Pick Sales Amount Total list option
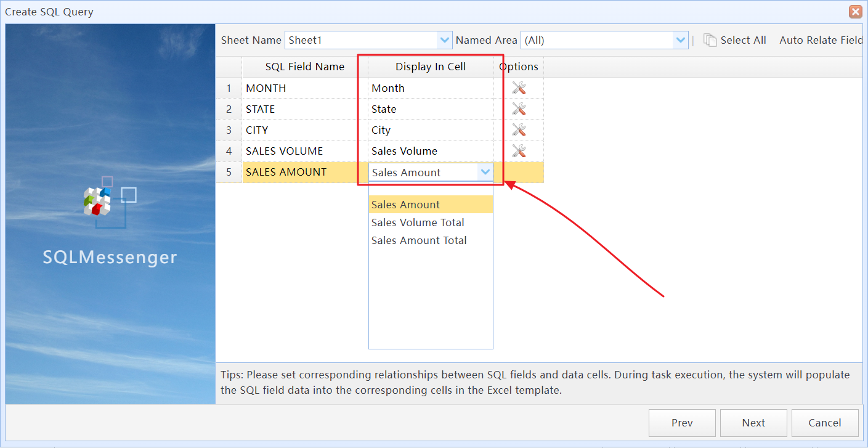The height and width of the screenshot is (448, 868). (x=419, y=240)
